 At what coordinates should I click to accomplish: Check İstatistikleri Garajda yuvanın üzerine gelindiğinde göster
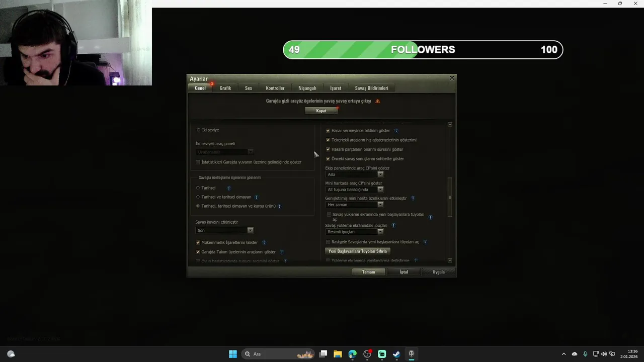198,162
